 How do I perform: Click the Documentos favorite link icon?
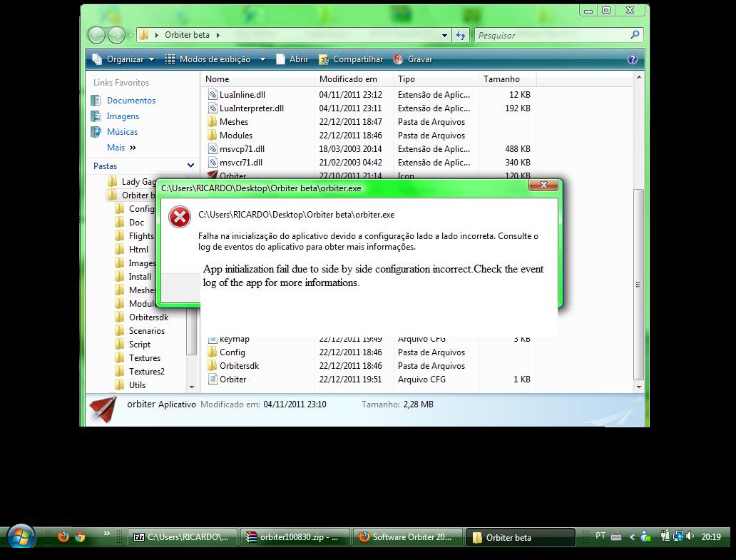click(96, 101)
